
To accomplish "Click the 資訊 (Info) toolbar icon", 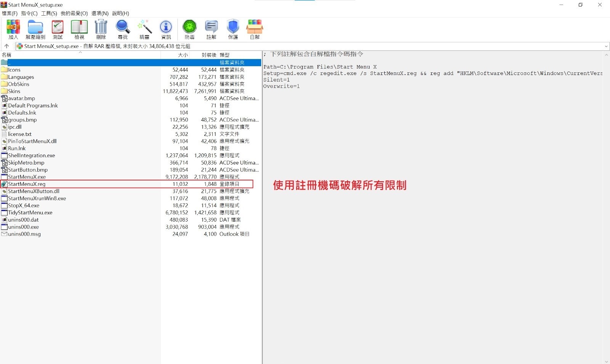I will (166, 29).
